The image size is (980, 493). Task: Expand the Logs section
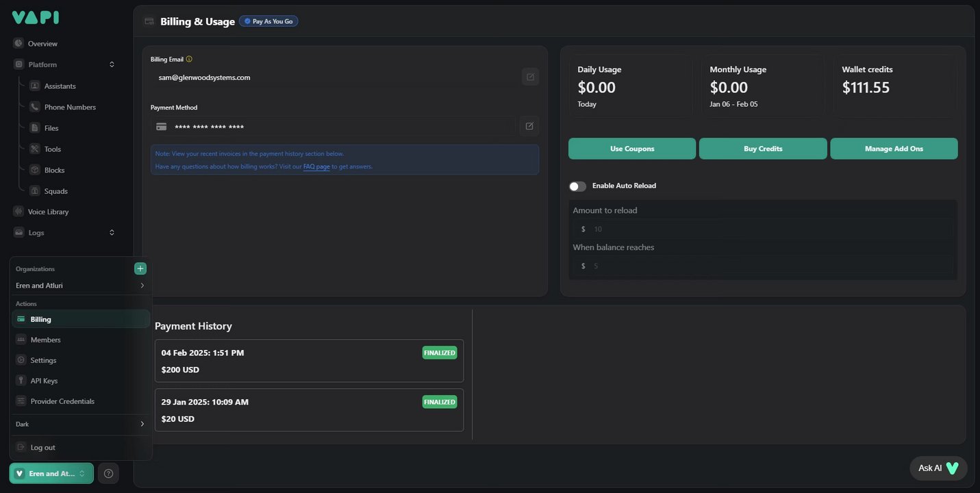click(x=112, y=233)
